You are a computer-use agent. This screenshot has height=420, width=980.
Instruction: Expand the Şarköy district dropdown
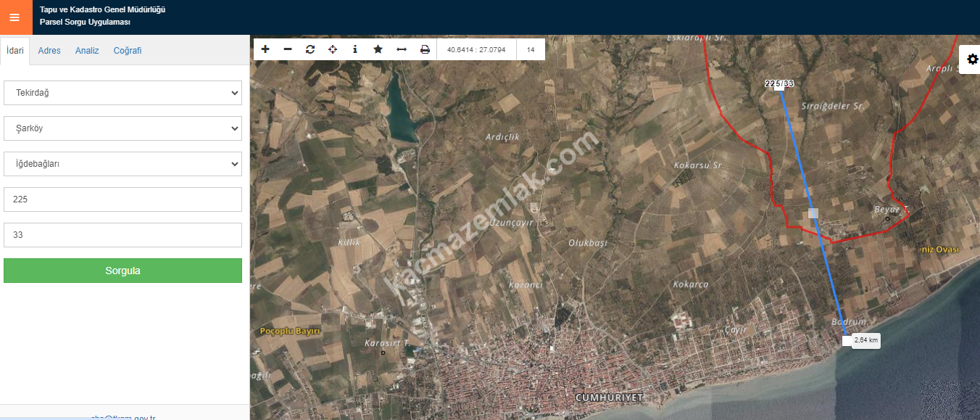122,128
